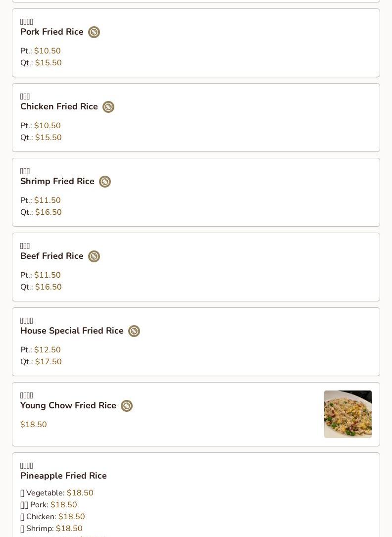
Task: Click the round badge icon next to Chicken Fried Rice
Action: point(108,107)
